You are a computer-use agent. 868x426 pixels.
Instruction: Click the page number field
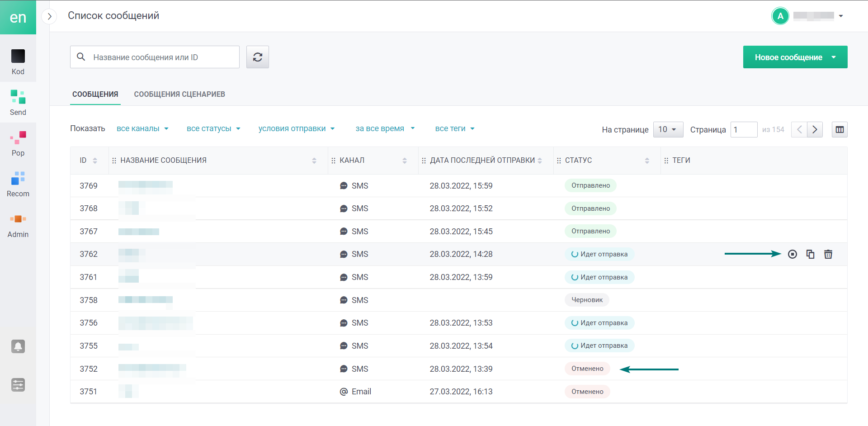click(744, 130)
